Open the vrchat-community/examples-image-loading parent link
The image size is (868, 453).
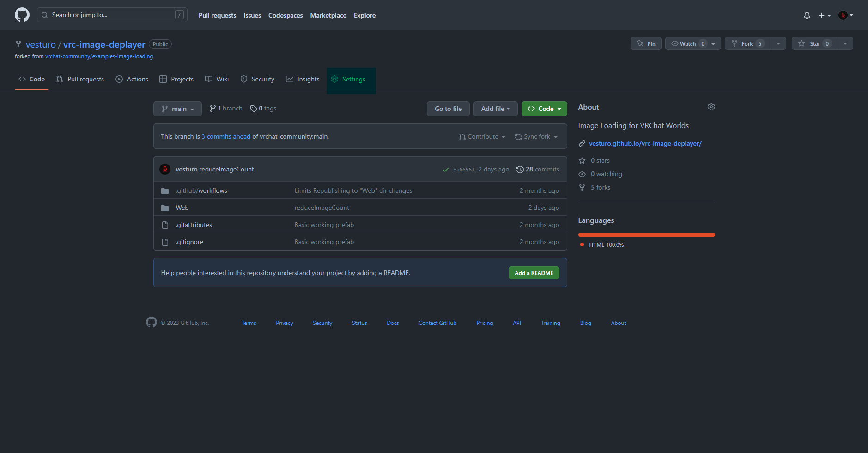[99, 56]
